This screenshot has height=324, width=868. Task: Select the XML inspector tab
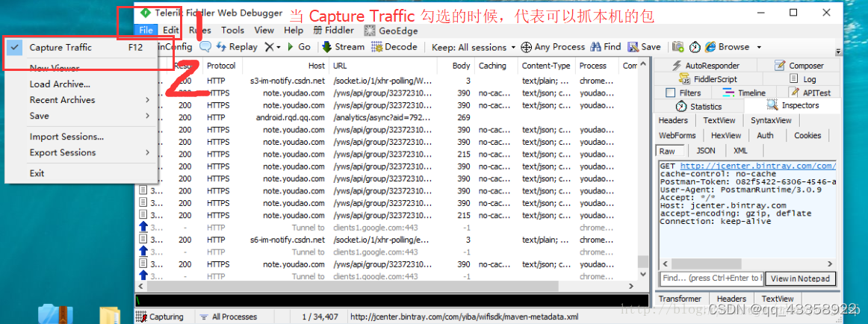tap(740, 150)
